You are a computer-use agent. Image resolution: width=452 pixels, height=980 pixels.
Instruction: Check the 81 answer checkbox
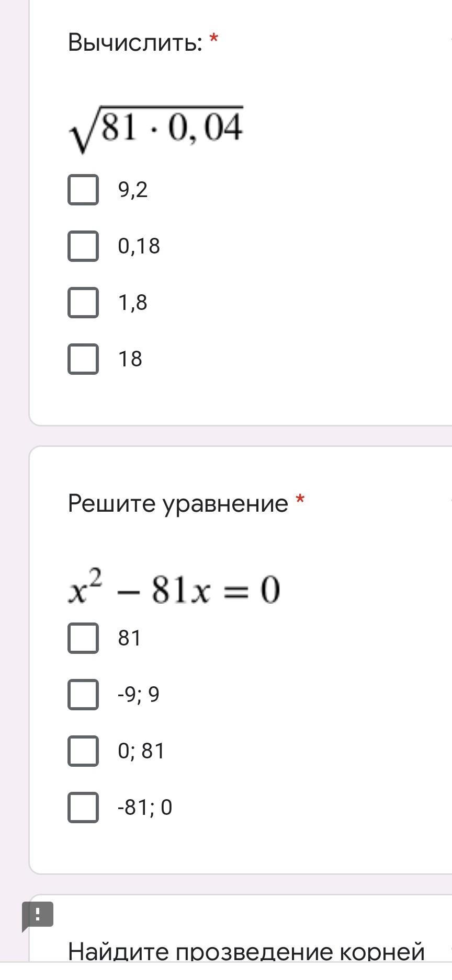83,638
